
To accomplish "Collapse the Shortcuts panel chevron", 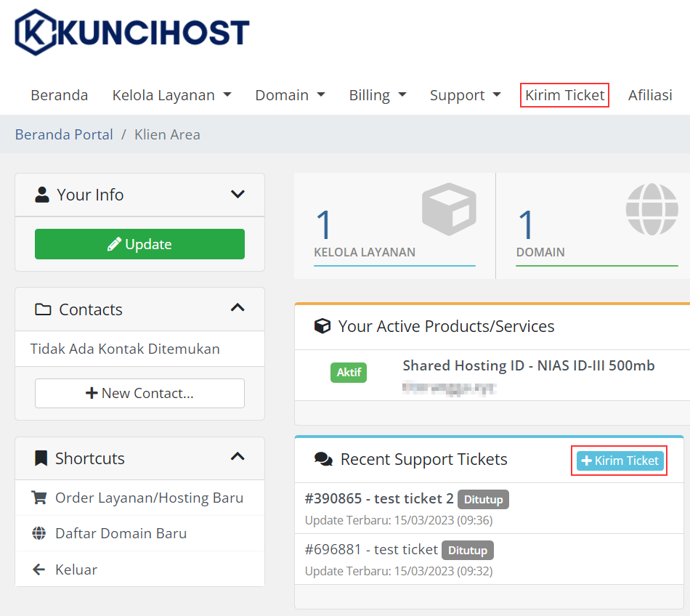I will (238, 456).
